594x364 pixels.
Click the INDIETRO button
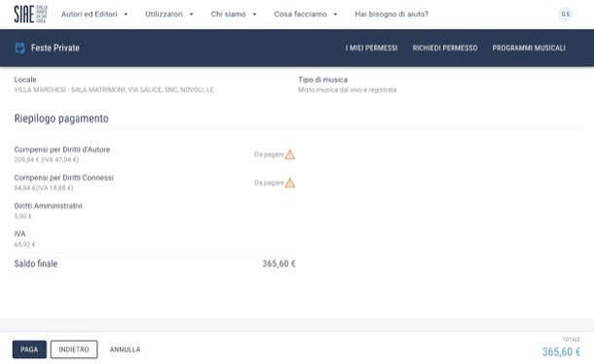click(74, 349)
